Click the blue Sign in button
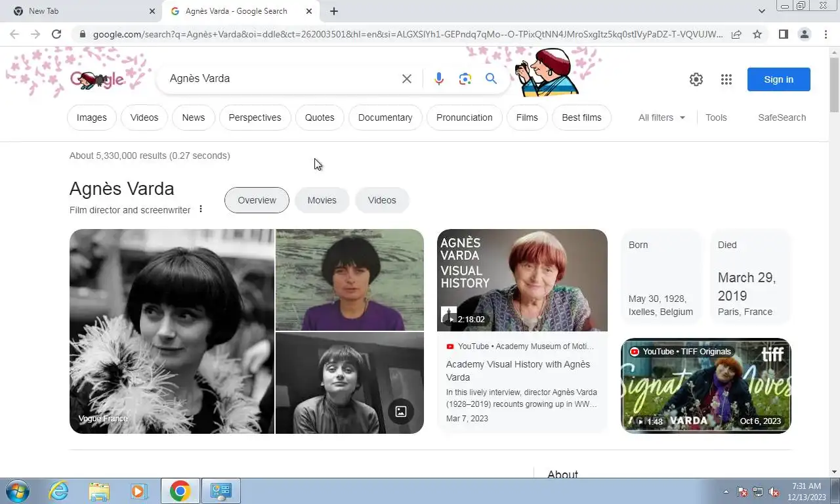Screen dimensions: 840x504 point(779,79)
